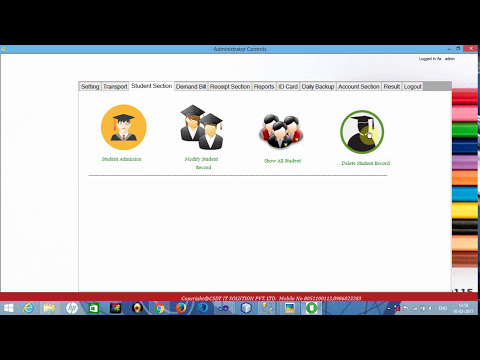
Task: Restore down the Administrator Controls window
Action: 458,49
